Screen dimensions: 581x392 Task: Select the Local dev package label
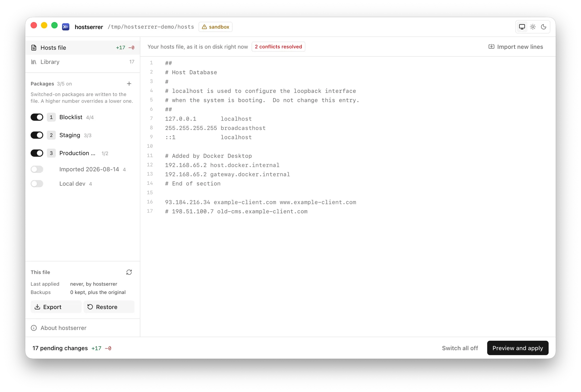tap(72, 184)
